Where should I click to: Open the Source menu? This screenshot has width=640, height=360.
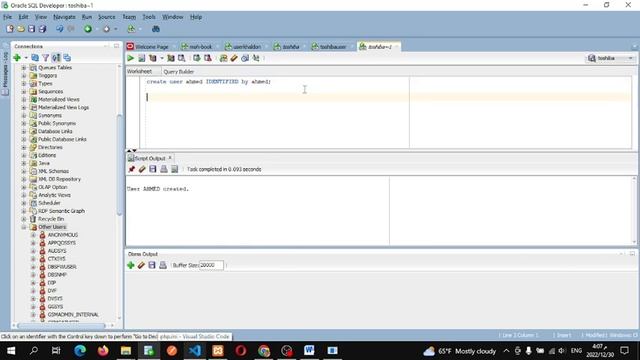(107, 17)
